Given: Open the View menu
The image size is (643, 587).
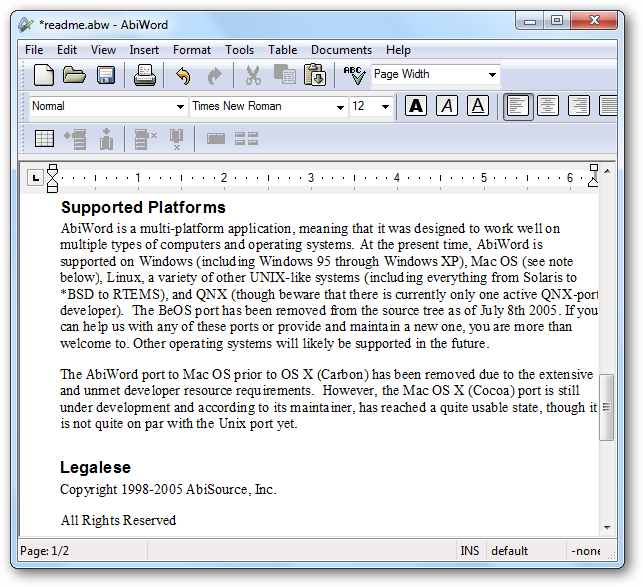Looking at the screenshot, I should pyautogui.click(x=103, y=50).
